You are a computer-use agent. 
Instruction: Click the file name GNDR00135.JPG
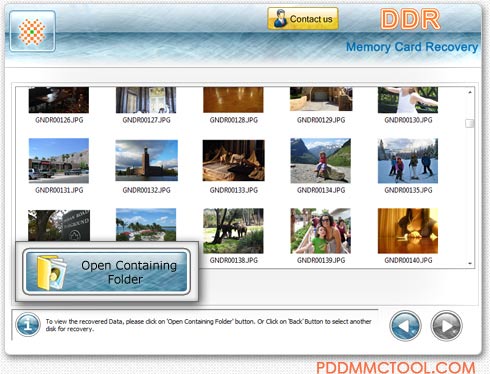click(408, 190)
